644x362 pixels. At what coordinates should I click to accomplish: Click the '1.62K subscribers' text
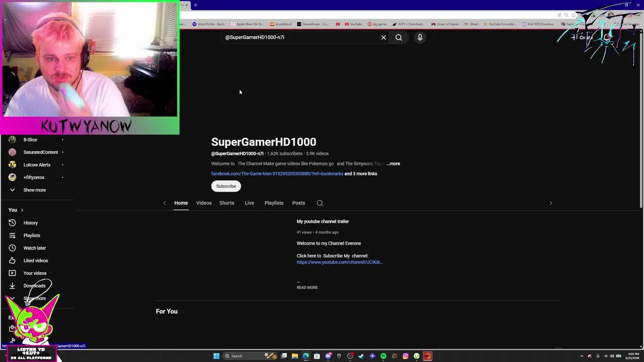[x=285, y=153]
